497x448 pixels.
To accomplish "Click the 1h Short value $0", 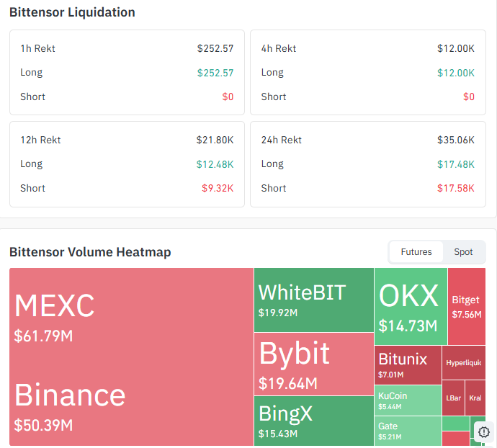I will [x=228, y=97].
